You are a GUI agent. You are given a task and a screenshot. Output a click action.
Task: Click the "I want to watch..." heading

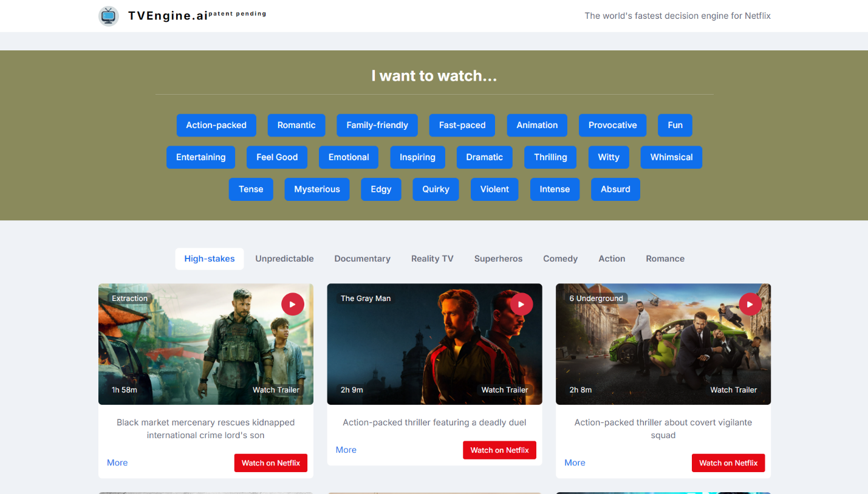click(x=434, y=76)
